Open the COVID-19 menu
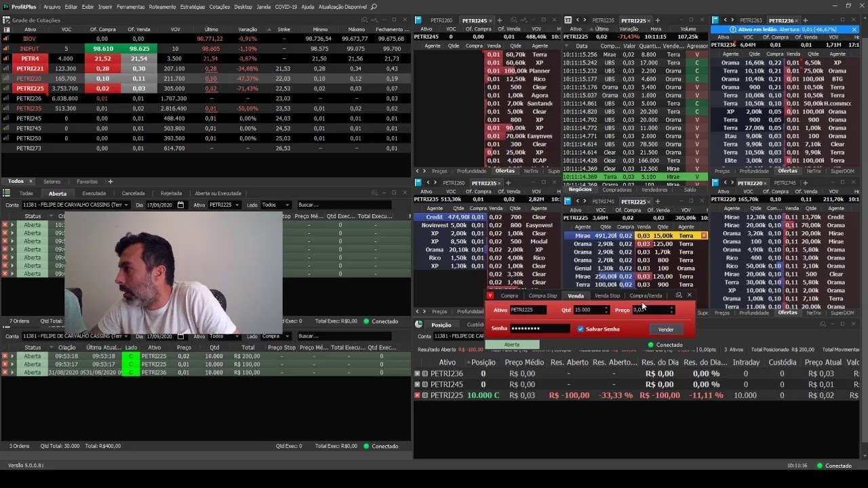The image size is (868, 488). coord(285,7)
